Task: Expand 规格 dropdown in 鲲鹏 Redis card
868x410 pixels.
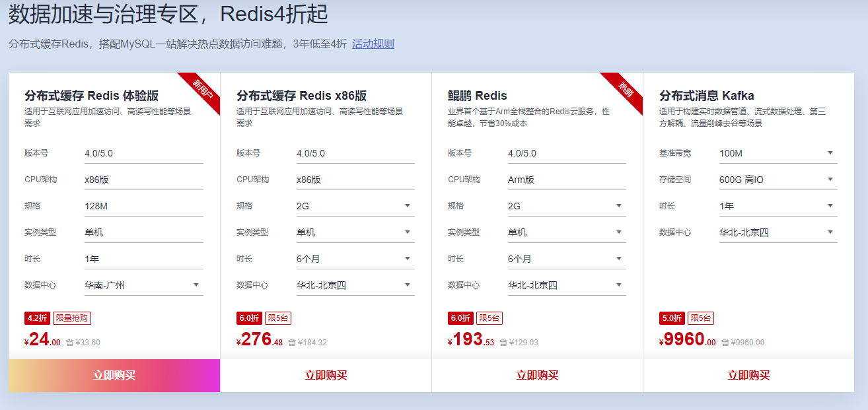Action: tap(567, 206)
